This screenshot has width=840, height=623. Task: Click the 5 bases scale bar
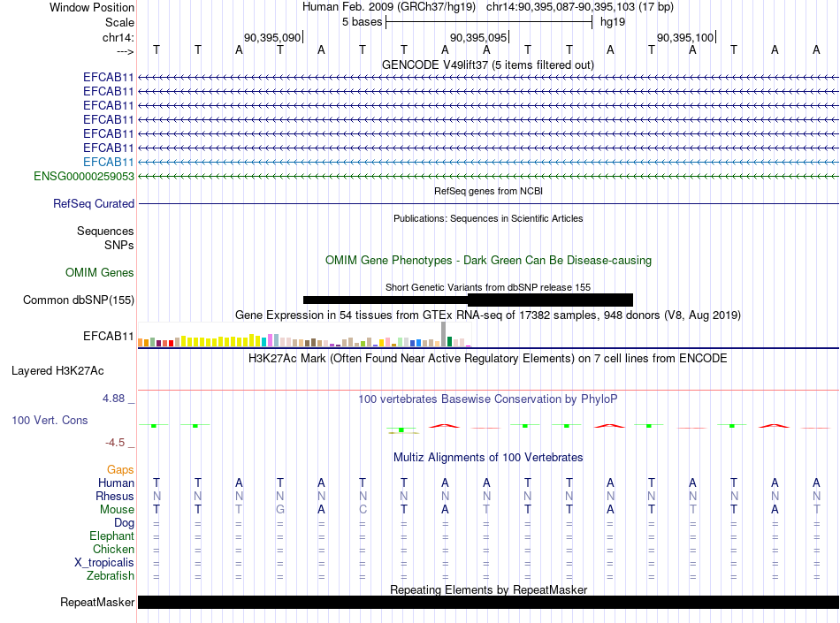point(489,22)
